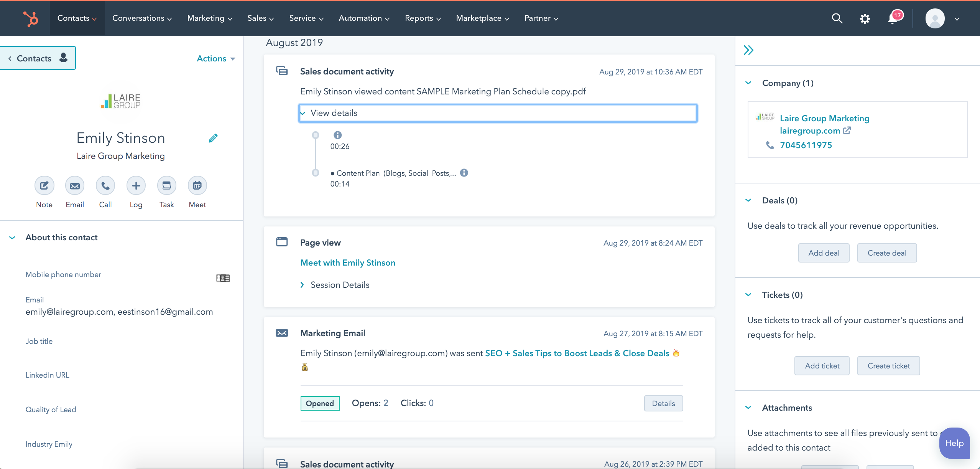The image size is (980, 469).
Task: Open account dropdown arrow beside avatar
Action: (957, 19)
